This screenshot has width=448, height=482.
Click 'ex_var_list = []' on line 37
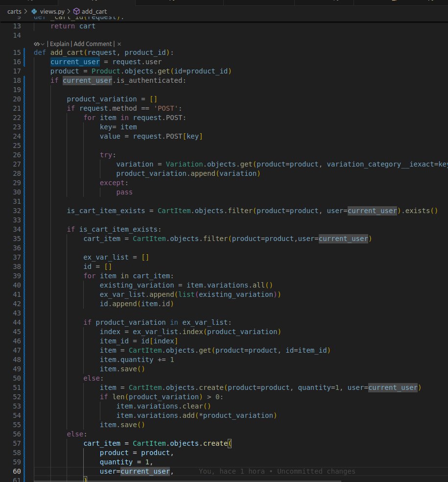point(116,257)
